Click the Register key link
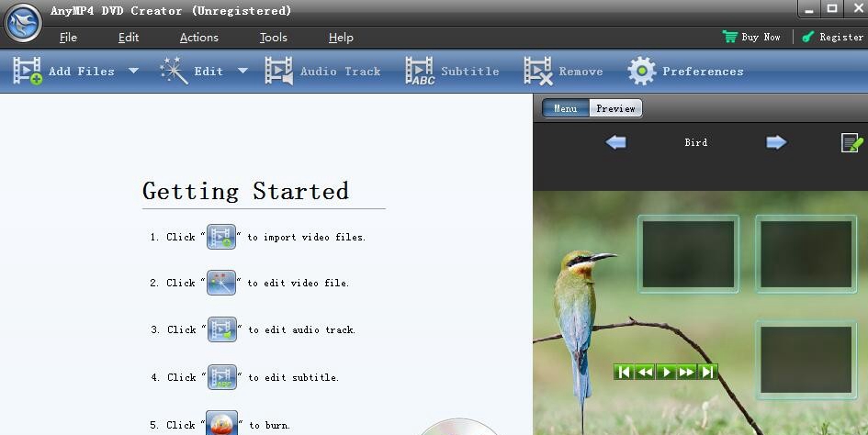This screenshot has height=435, width=868. (x=832, y=37)
